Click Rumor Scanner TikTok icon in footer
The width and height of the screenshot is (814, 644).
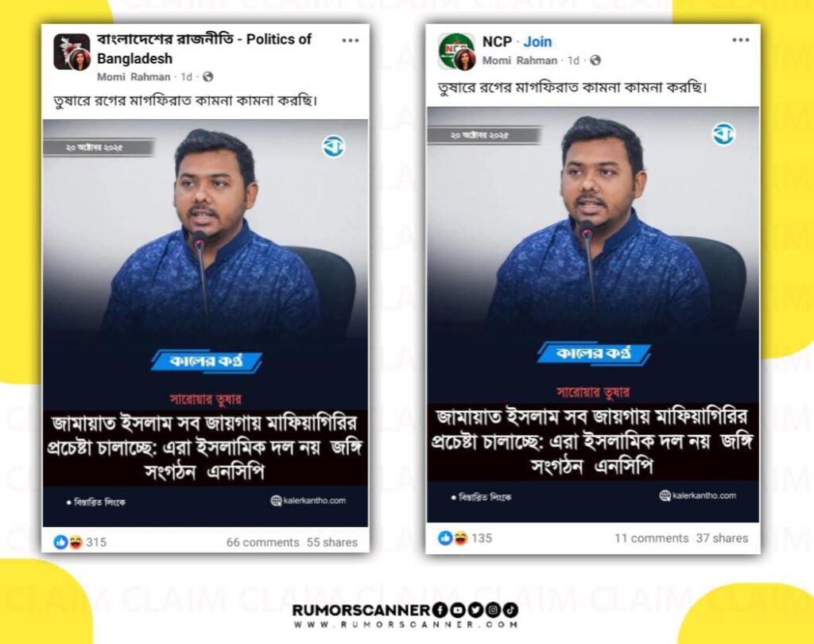tap(510, 610)
